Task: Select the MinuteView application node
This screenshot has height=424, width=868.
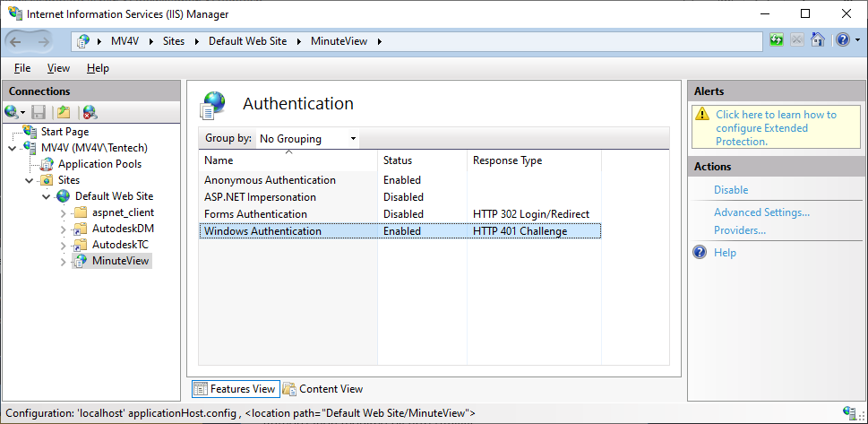Action: (x=121, y=261)
